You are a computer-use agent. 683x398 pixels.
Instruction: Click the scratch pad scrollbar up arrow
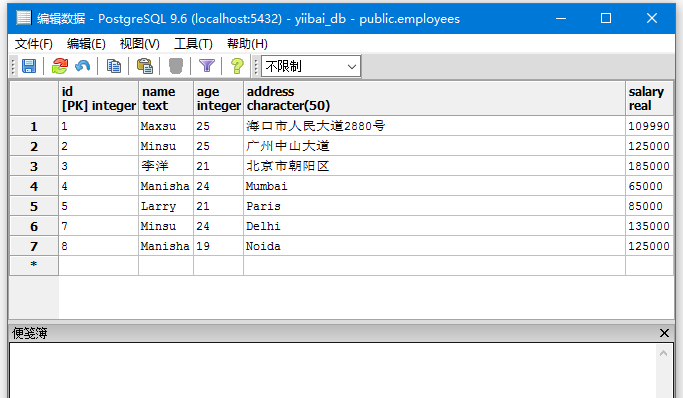pos(663,353)
